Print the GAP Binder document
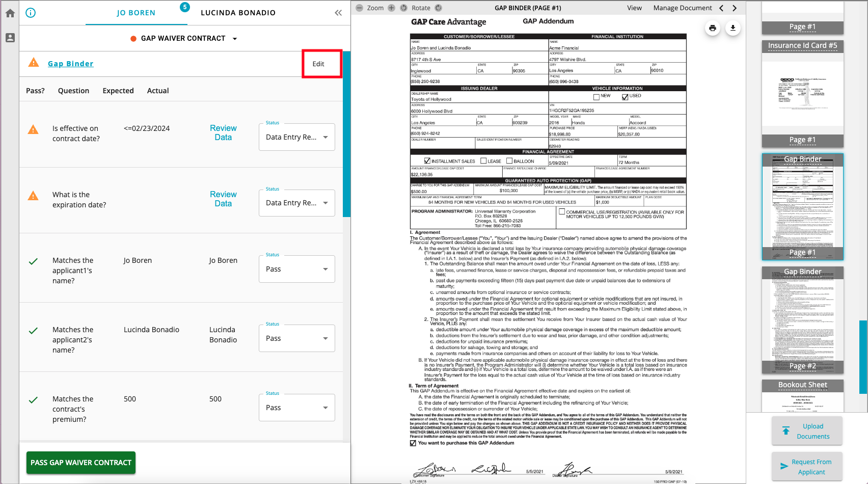Screen dimensions: 868x484 pos(713,28)
